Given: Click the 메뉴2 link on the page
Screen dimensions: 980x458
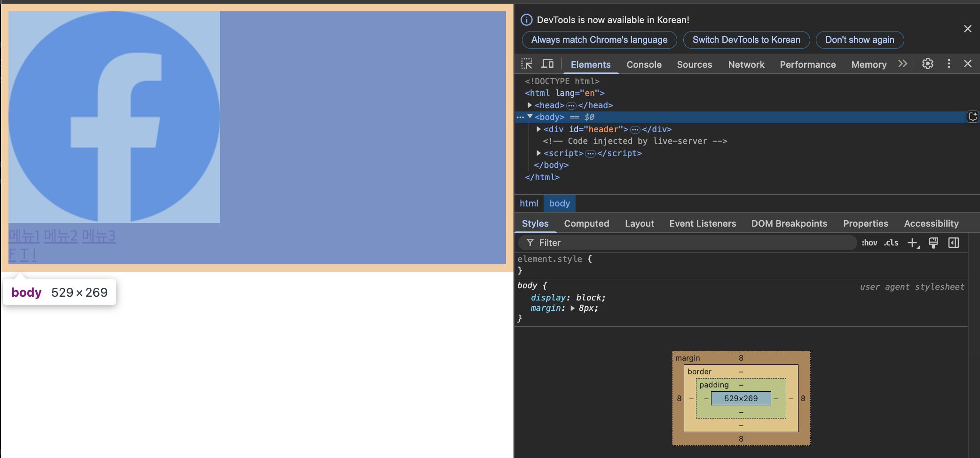Looking at the screenshot, I should 61,236.
